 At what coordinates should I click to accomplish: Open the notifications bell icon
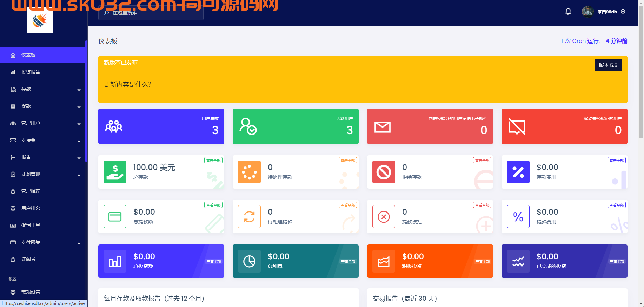pyautogui.click(x=568, y=12)
